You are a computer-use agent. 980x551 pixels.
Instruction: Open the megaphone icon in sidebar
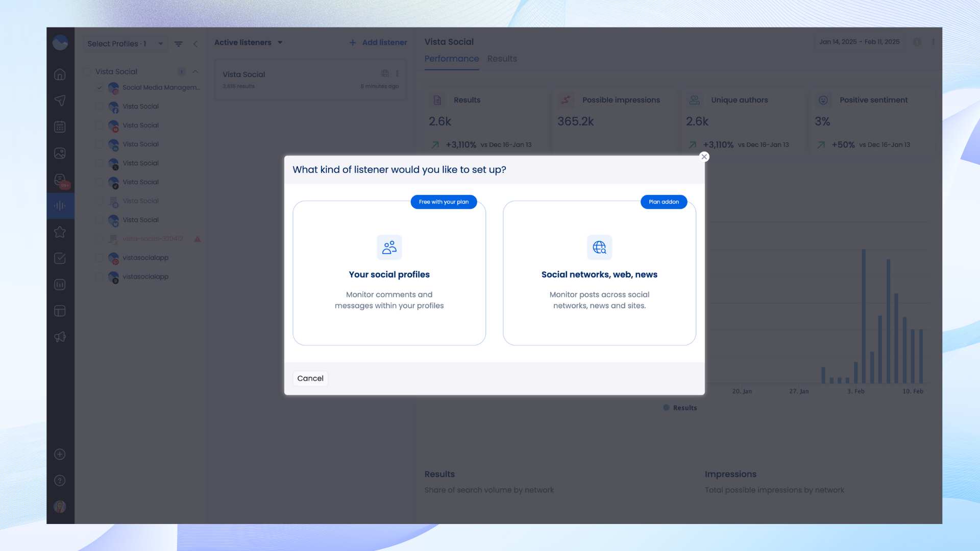[60, 337]
